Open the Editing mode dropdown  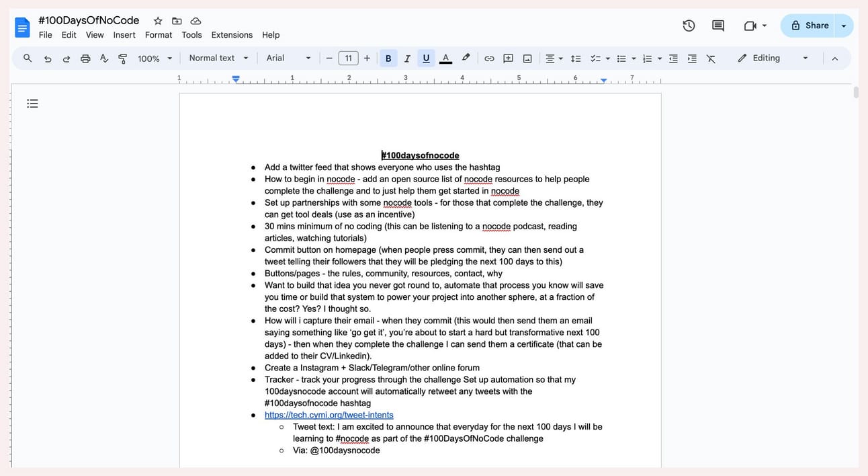[773, 58]
